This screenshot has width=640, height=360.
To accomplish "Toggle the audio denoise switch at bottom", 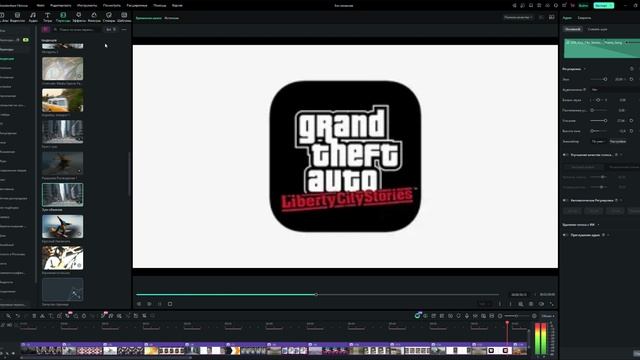I will pos(565,235).
